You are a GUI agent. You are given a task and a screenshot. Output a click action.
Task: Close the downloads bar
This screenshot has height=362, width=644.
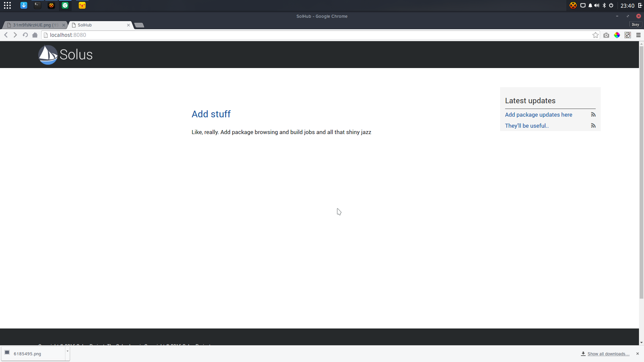[638, 354]
